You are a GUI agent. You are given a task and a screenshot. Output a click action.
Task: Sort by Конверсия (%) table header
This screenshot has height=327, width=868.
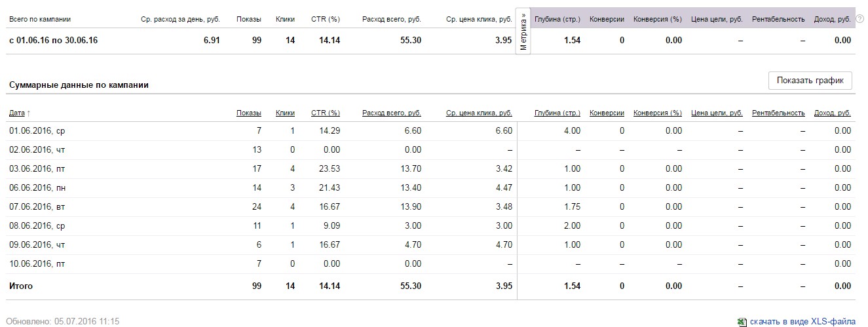[x=658, y=113]
